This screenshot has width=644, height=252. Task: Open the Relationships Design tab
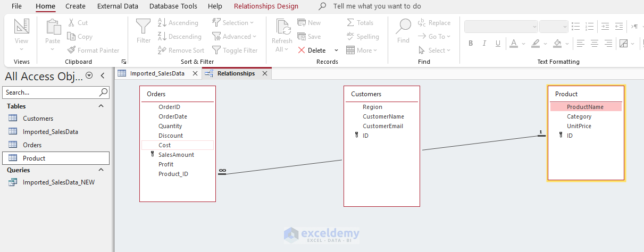[266, 6]
